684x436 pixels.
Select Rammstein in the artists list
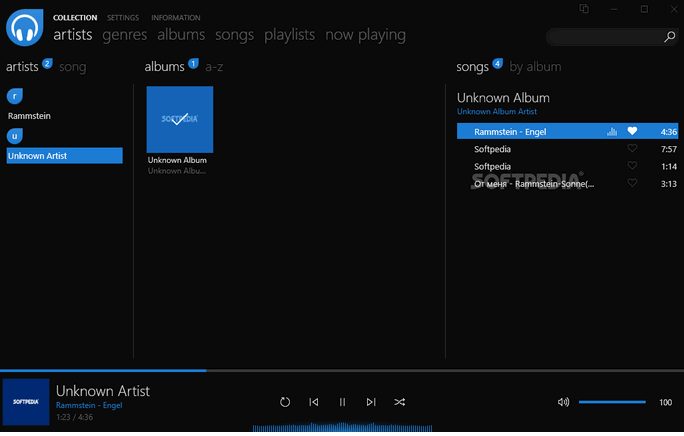pos(29,116)
